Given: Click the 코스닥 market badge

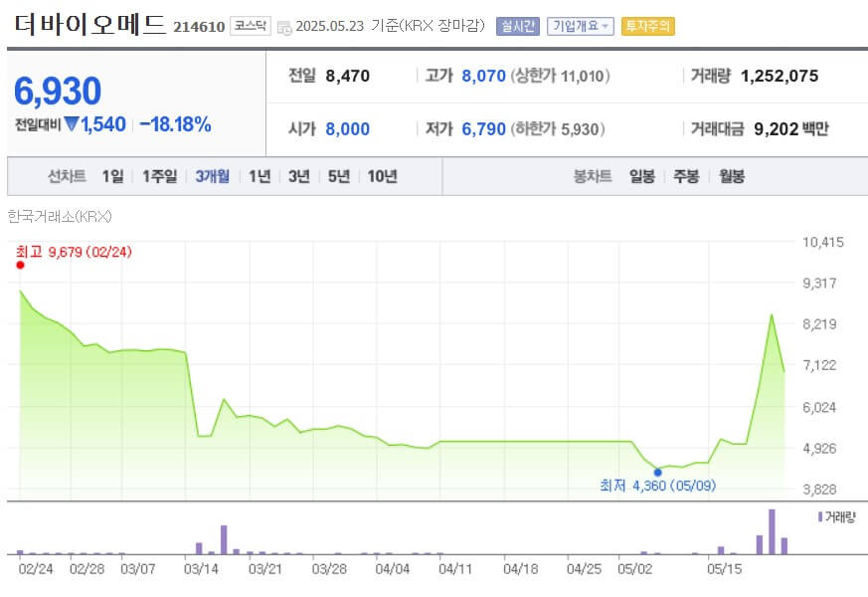Looking at the screenshot, I should click(250, 27).
